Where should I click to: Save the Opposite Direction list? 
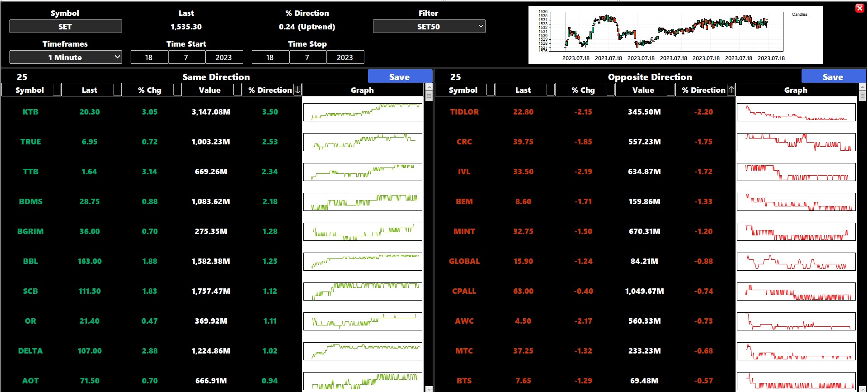[x=834, y=76]
